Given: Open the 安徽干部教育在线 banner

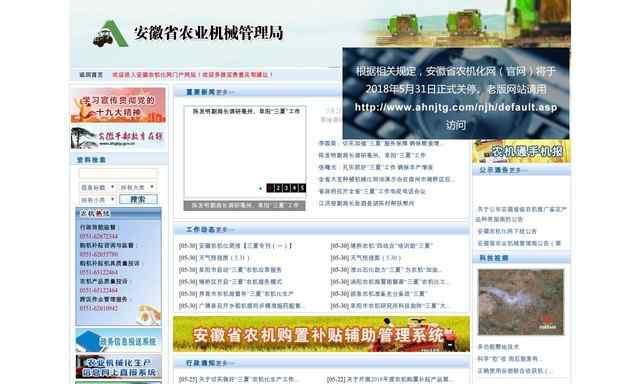Looking at the screenshot, I should (118, 138).
